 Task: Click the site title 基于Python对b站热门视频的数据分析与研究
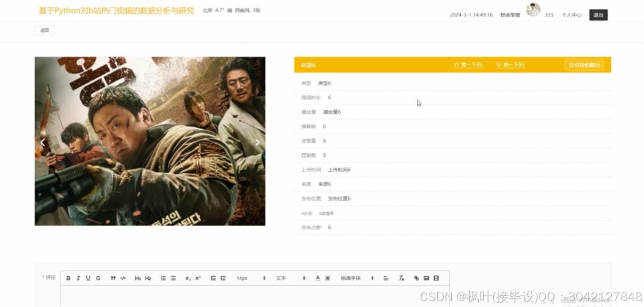click(x=117, y=11)
